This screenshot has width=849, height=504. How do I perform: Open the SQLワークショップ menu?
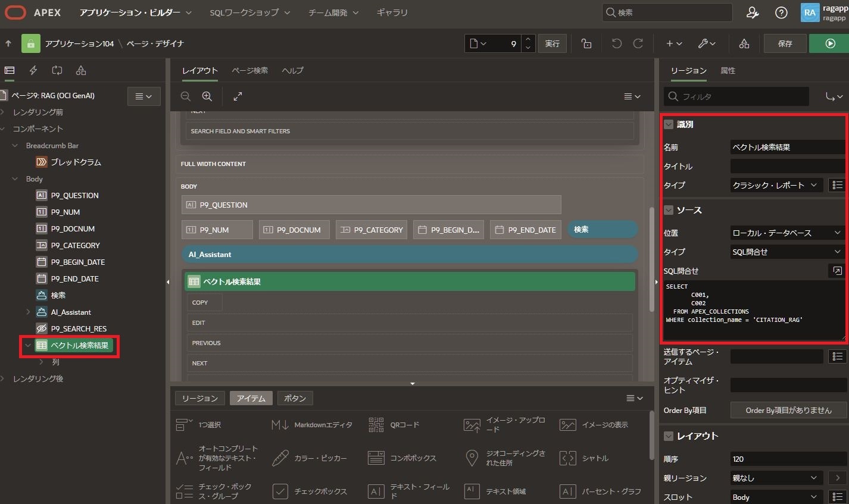250,12
